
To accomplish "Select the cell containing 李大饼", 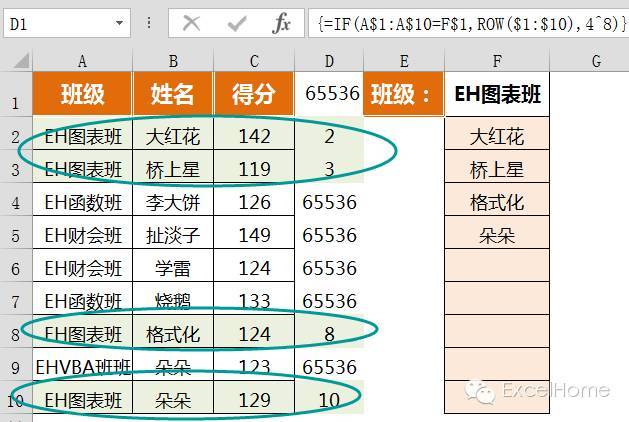I will point(173,202).
